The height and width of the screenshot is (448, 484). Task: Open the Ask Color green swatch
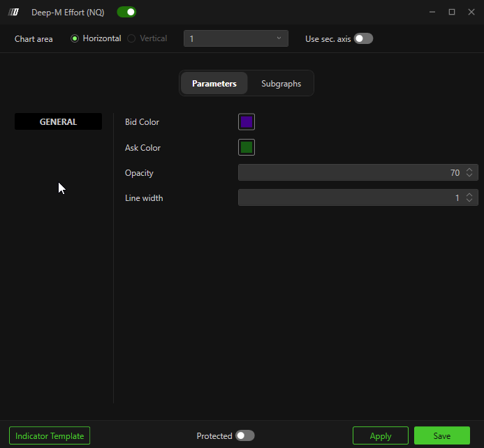247,147
